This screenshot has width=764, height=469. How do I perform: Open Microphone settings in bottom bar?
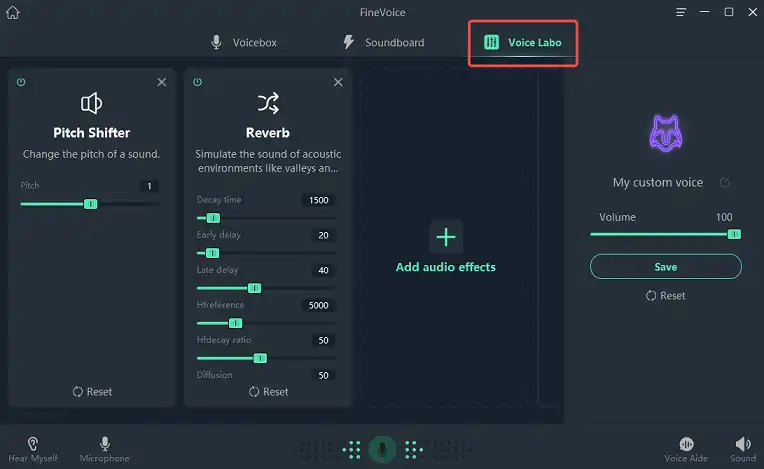[104, 450]
